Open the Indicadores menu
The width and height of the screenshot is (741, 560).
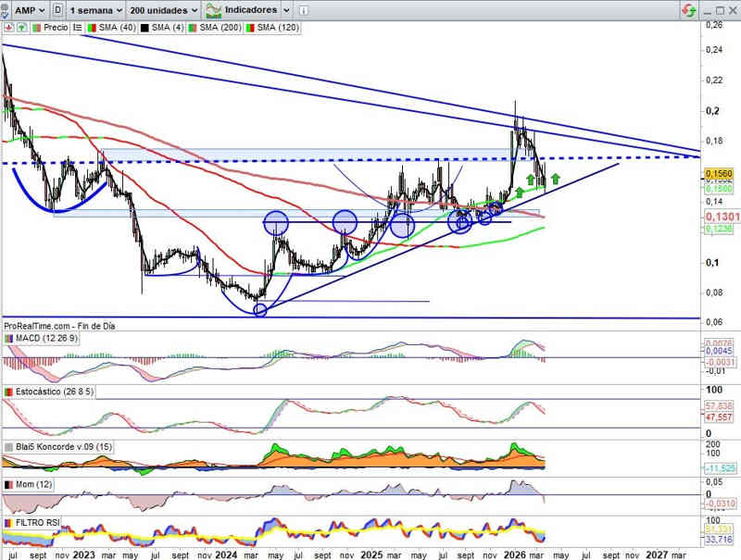[x=250, y=10]
